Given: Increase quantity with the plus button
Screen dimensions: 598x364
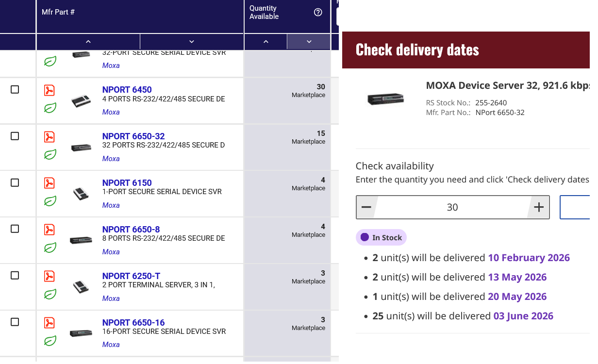Looking at the screenshot, I should coord(538,207).
